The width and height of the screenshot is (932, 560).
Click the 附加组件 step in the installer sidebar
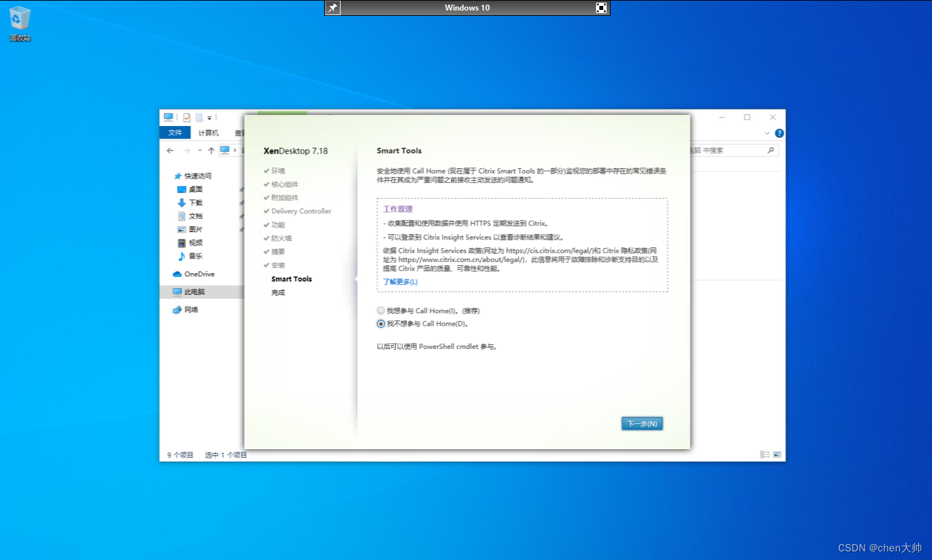coord(284,198)
